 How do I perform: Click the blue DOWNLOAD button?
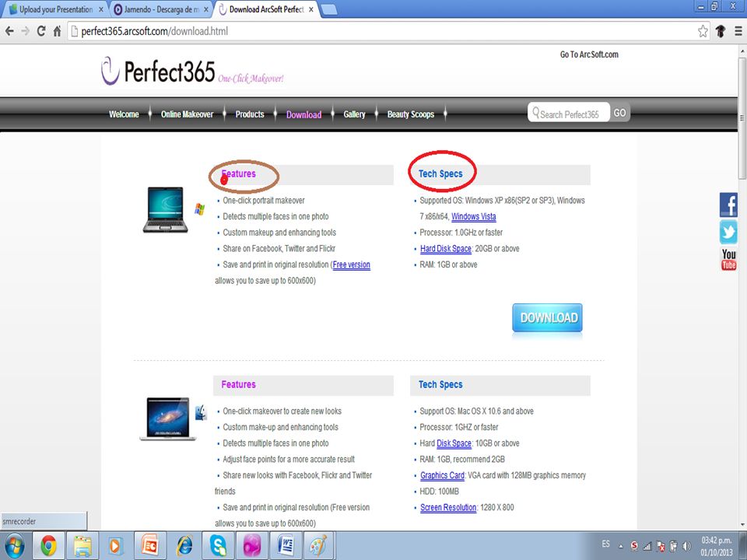547,317
